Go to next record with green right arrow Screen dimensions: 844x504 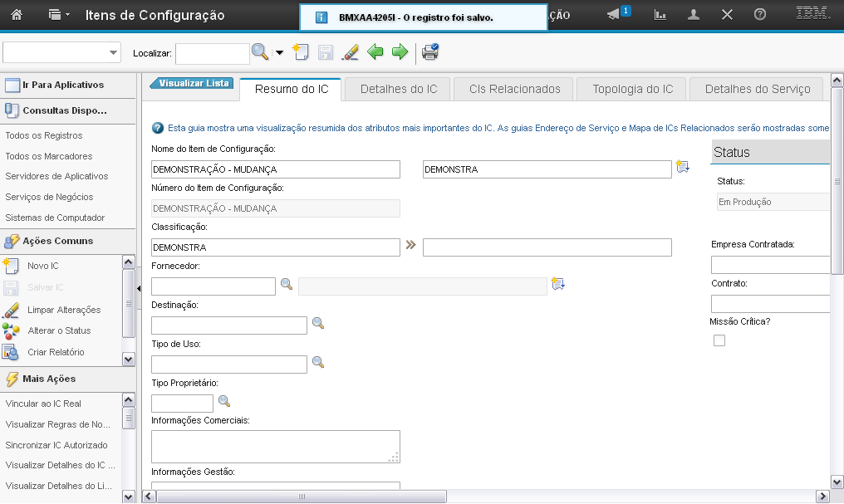[400, 52]
